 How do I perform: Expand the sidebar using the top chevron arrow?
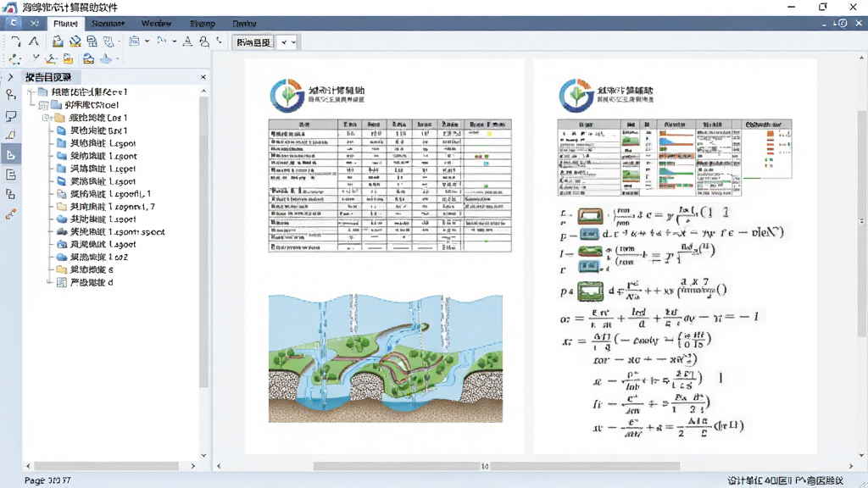coord(10,77)
